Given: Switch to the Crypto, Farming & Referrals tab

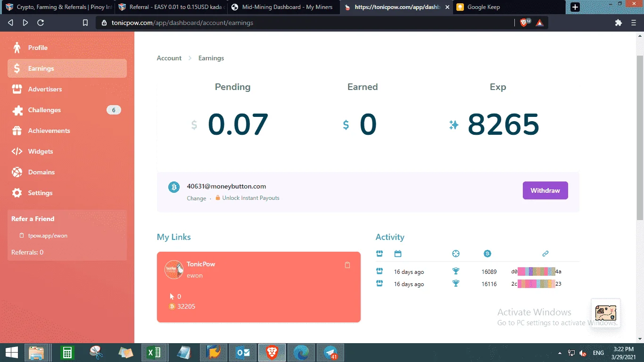Looking at the screenshot, I should pos(58,7).
